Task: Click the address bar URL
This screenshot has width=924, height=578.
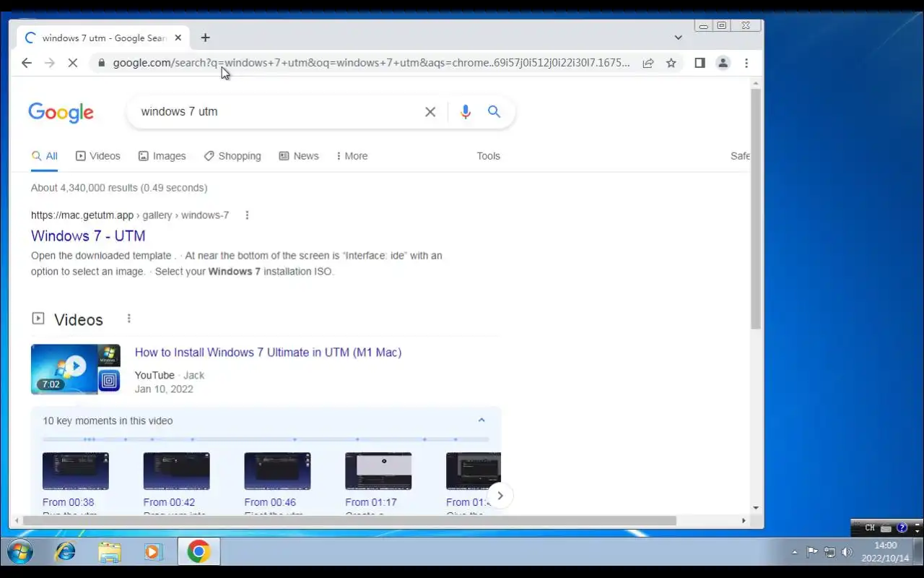Action: pos(371,63)
